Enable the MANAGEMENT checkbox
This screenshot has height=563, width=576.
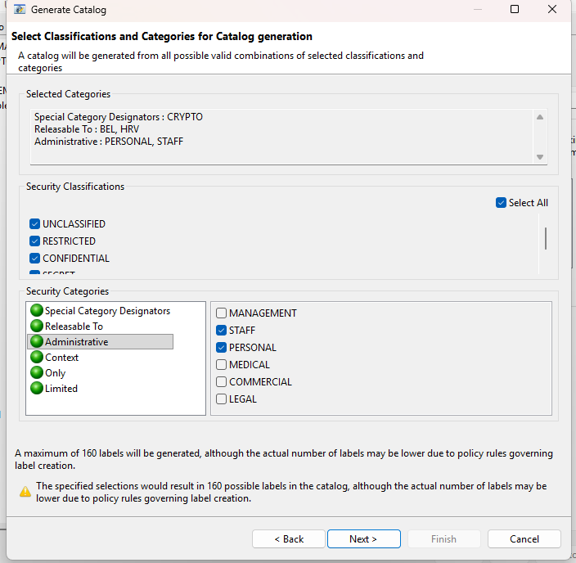coord(221,313)
